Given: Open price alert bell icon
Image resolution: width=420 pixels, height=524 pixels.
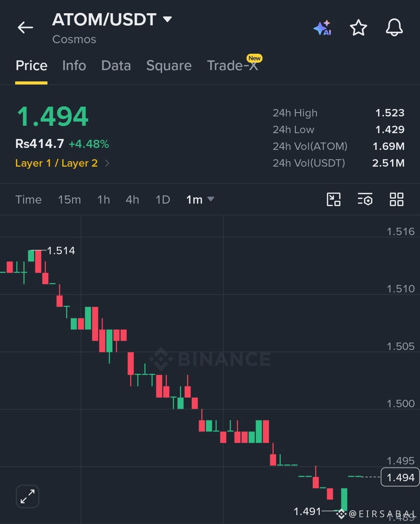Looking at the screenshot, I should pos(394,28).
